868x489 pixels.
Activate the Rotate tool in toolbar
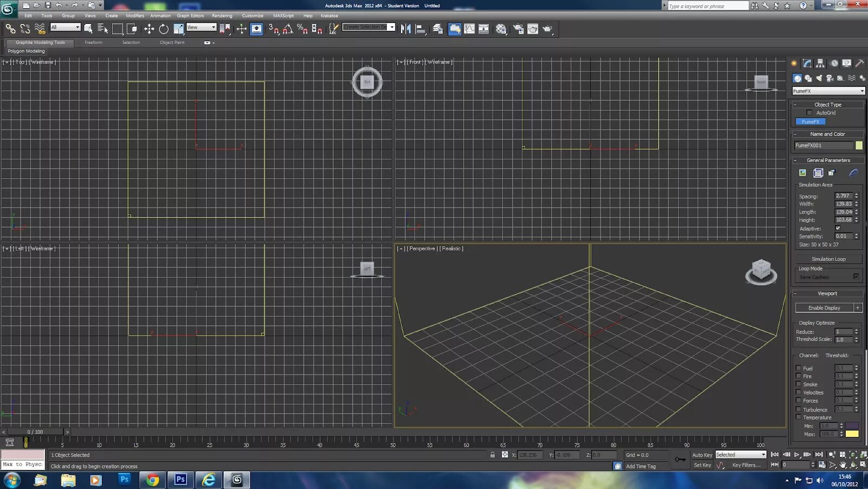[163, 29]
